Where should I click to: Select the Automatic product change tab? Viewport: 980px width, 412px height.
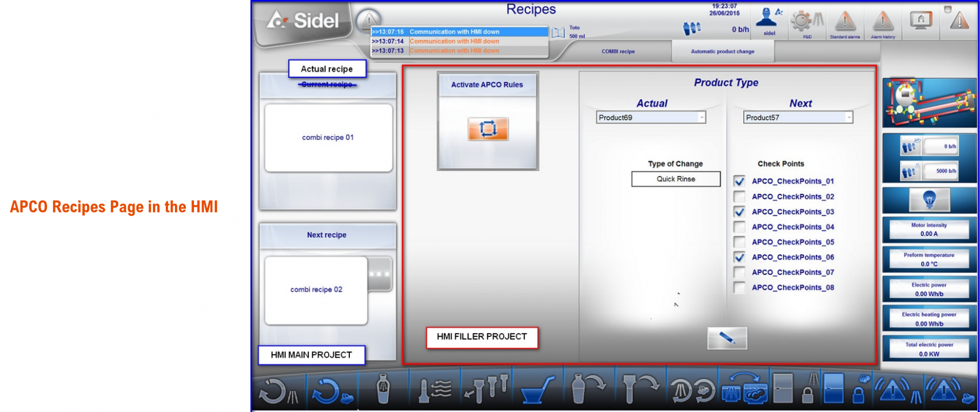tap(722, 51)
